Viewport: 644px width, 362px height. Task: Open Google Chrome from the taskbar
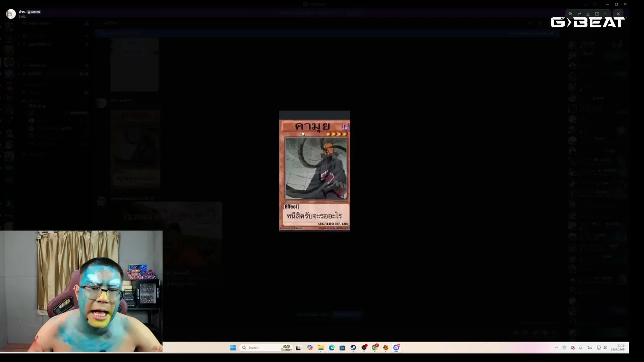[375, 348]
